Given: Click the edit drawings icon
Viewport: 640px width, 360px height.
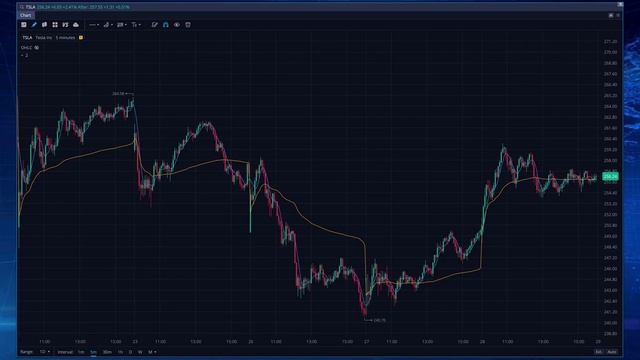Looking at the screenshot, I should click(x=155, y=25).
